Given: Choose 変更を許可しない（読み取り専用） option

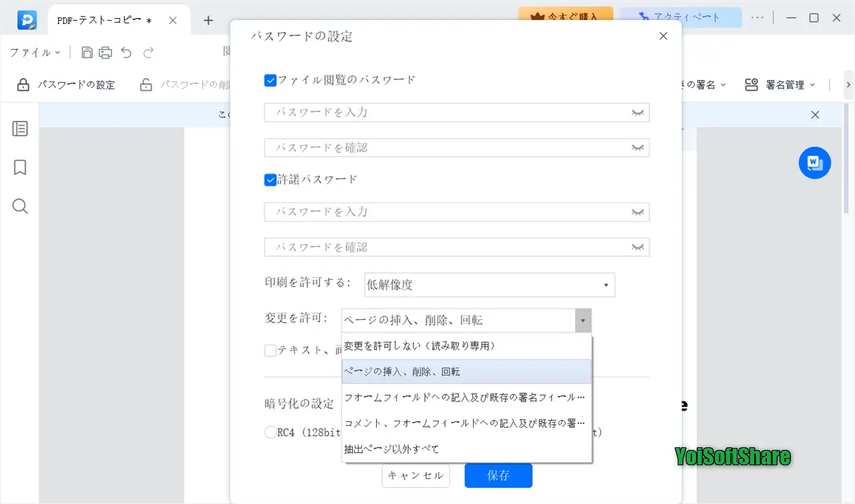Looking at the screenshot, I should point(466,346).
